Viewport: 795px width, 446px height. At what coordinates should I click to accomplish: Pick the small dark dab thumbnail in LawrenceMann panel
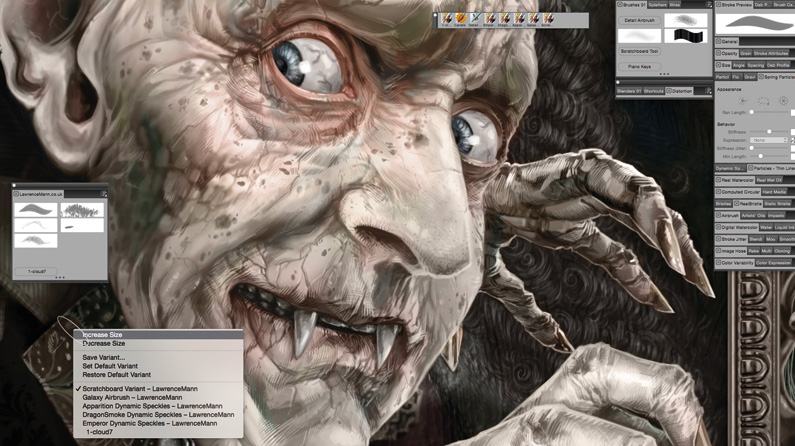[x=82, y=225]
